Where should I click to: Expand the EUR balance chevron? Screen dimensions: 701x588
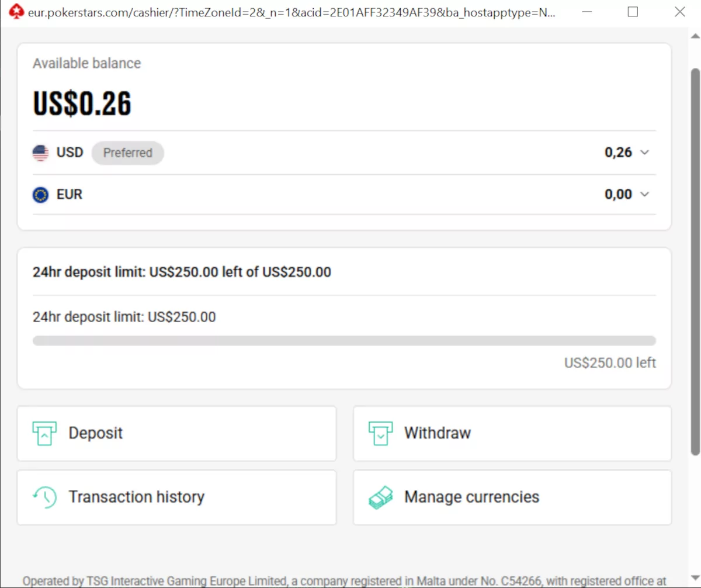644,195
